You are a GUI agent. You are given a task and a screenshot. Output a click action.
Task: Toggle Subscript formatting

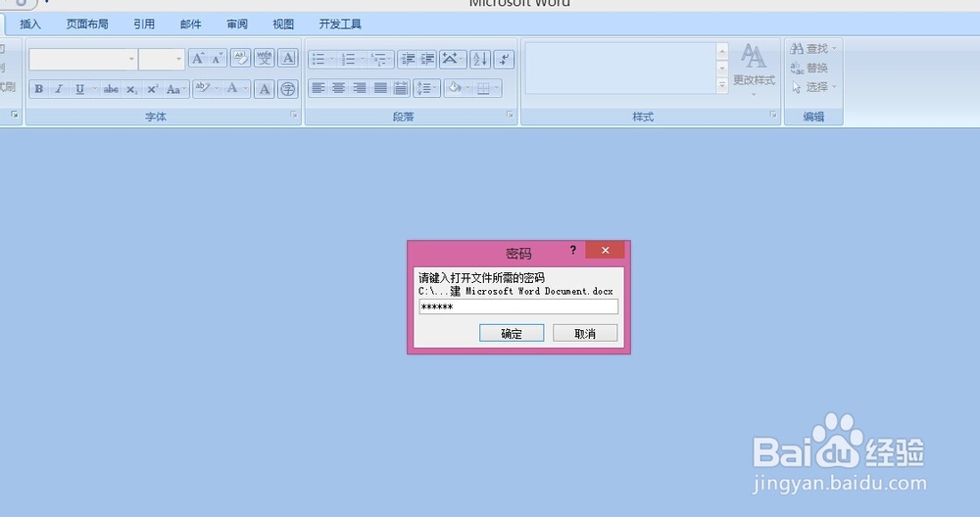tap(131, 89)
